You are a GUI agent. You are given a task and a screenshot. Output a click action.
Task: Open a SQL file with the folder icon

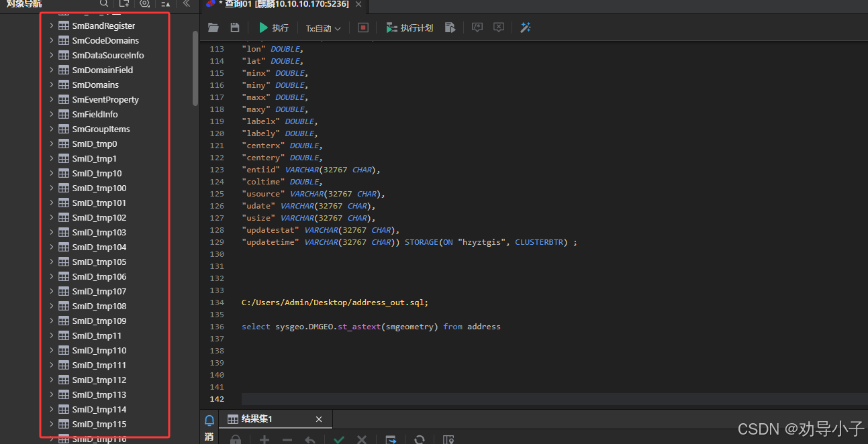click(x=213, y=27)
